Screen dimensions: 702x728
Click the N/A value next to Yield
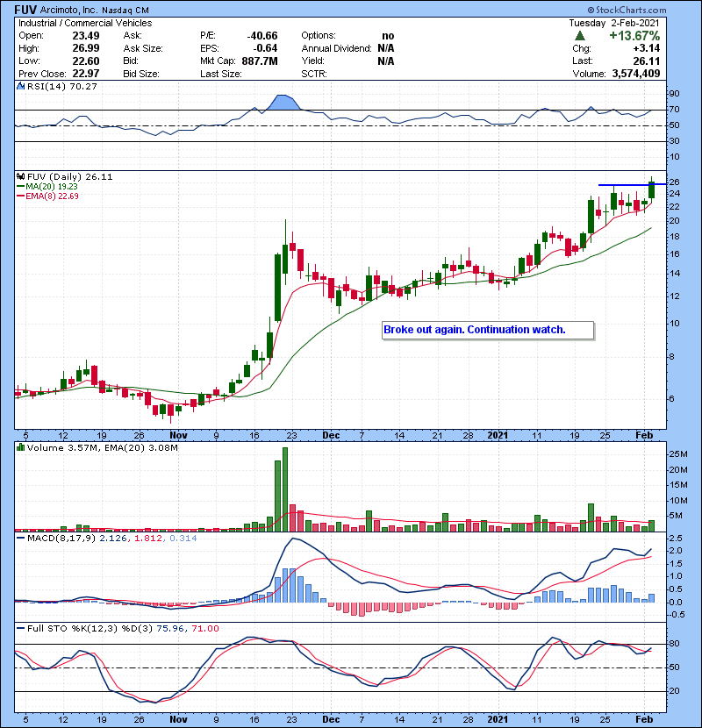(x=386, y=61)
